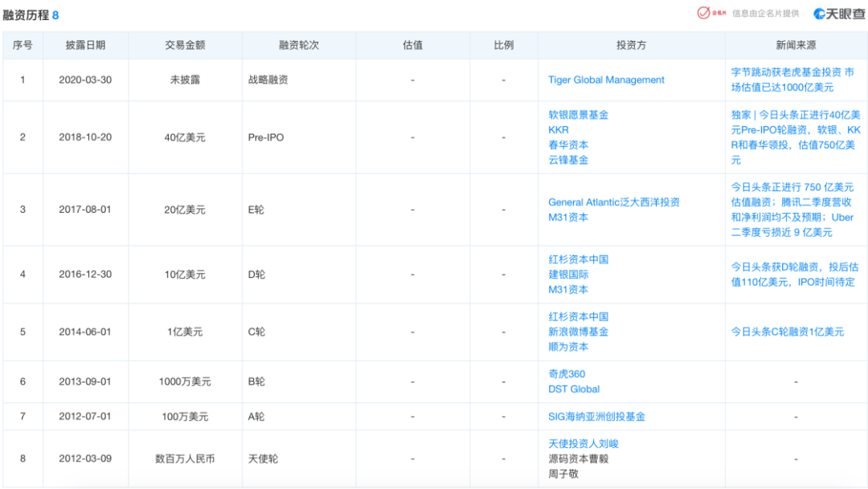868x489 pixels.
Task: Open the 软银愿景基金 investor page
Action: coord(578,115)
